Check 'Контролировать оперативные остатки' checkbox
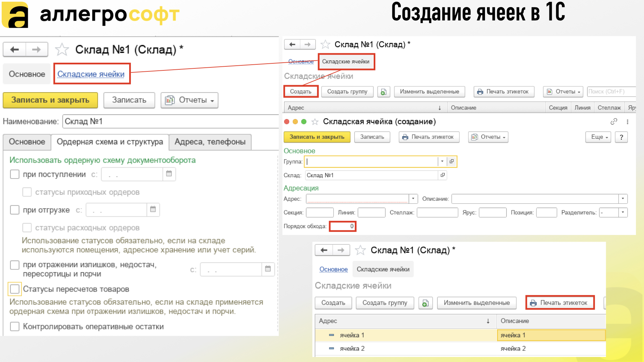Image resolution: width=644 pixels, height=362 pixels. point(15,326)
